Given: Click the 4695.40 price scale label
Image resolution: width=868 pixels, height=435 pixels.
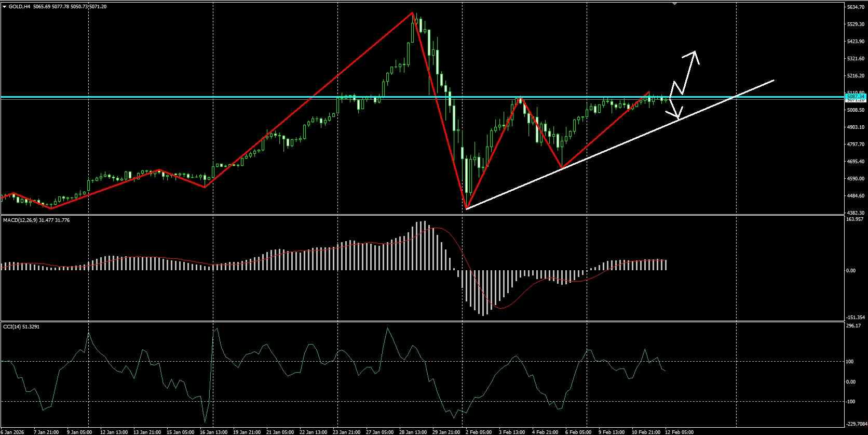Looking at the screenshot, I should pyautogui.click(x=856, y=162).
